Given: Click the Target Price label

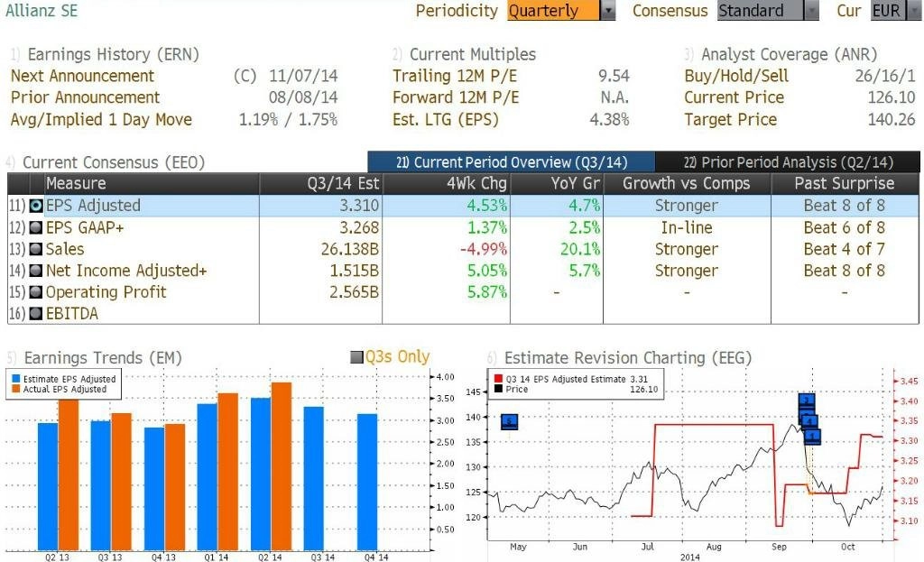Looking at the screenshot, I should coord(731,120).
